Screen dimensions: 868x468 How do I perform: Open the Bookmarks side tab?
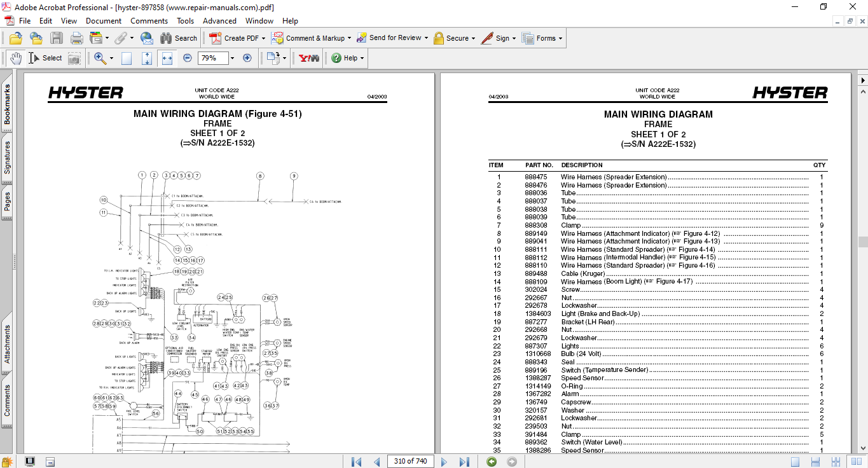(7, 105)
